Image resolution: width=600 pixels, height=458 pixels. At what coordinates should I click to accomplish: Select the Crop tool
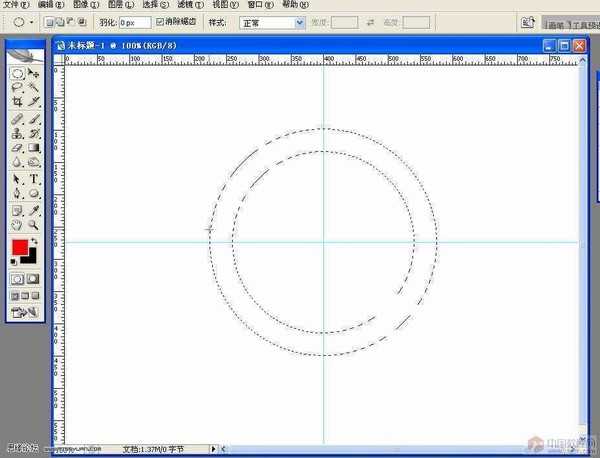coord(17,102)
